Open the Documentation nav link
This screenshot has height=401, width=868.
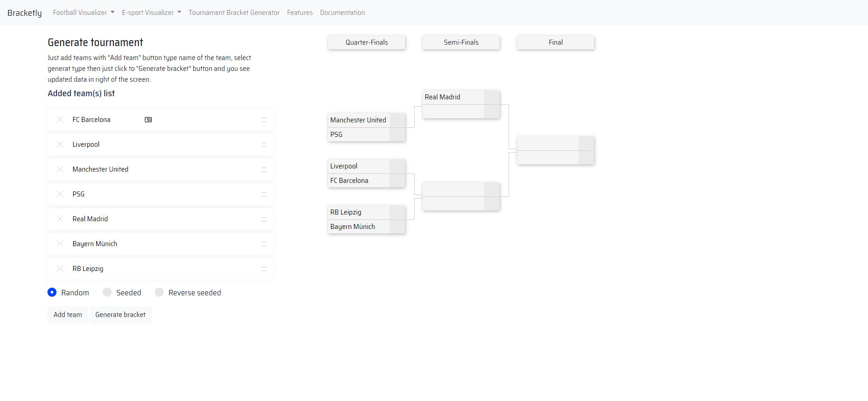pyautogui.click(x=342, y=13)
